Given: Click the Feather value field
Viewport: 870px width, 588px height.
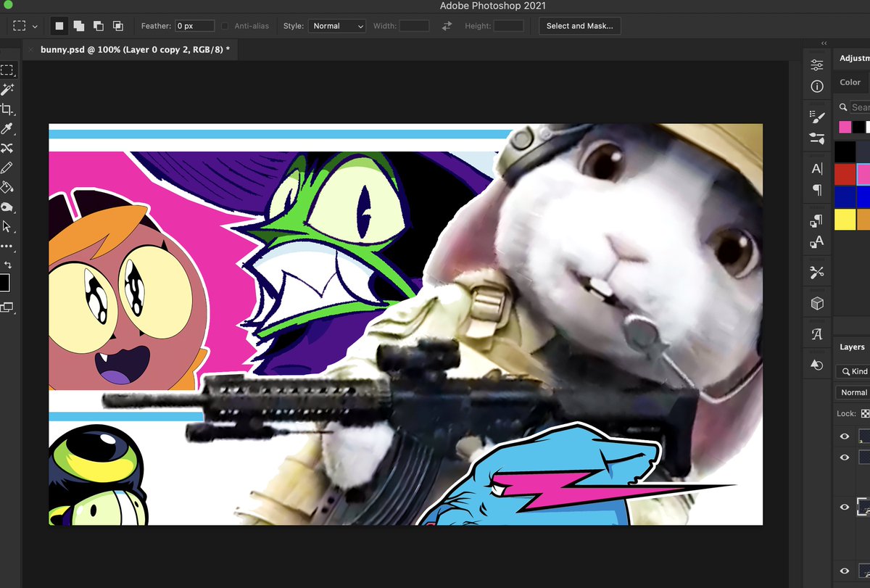Looking at the screenshot, I should 194,25.
